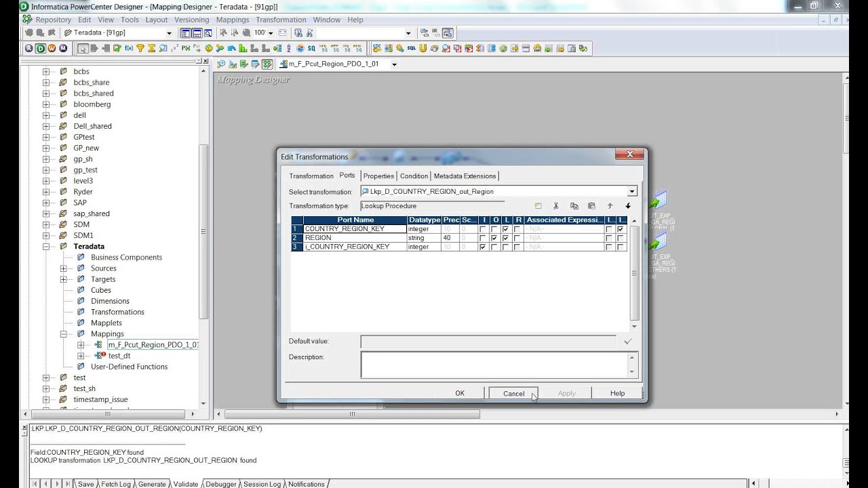Select the m_F_Pcut_Region_PDO_1_01 mapping

tap(153, 345)
